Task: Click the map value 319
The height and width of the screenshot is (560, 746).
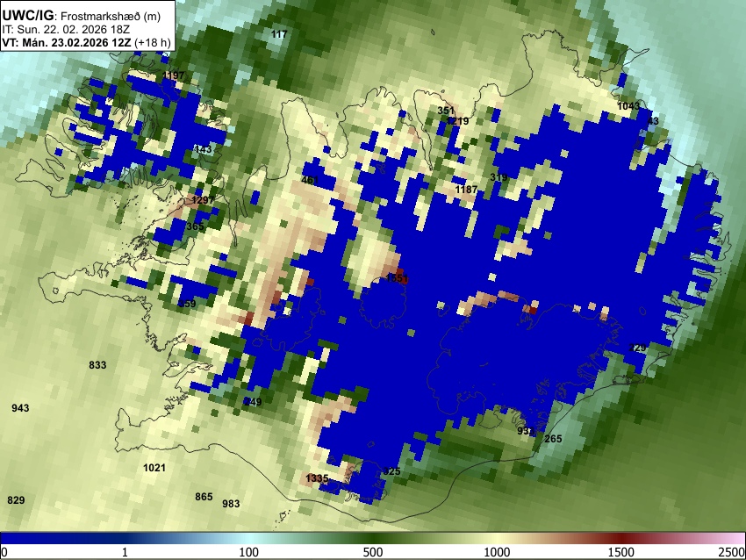Action: click(499, 177)
